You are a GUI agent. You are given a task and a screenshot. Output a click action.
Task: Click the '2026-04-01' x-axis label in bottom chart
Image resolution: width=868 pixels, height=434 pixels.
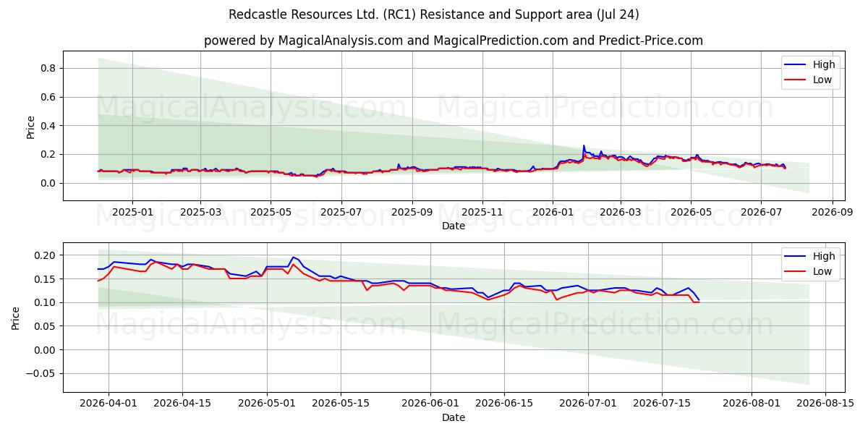point(109,404)
